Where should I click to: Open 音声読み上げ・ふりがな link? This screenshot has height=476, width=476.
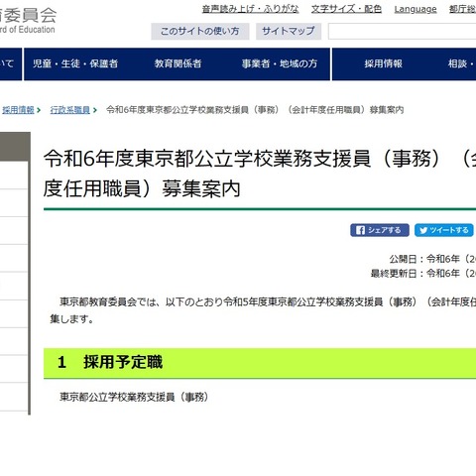250,9
